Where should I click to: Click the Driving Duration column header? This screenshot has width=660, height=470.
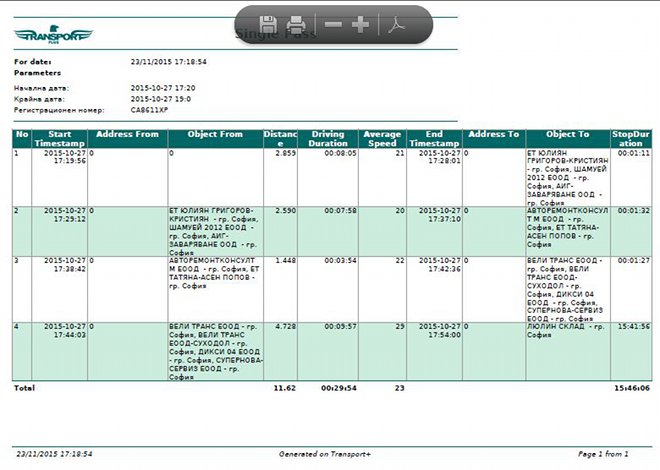tap(328, 138)
